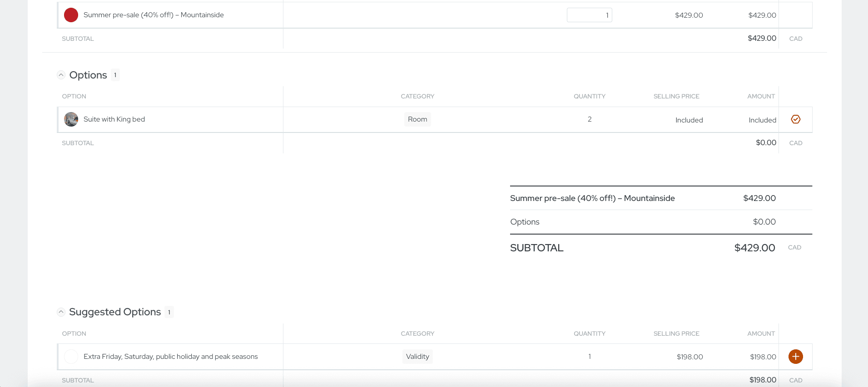Click summary line 'Summer pre-sale (40% off!) – Mountainside'
This screenshot has width=868, height=387.
coord(592,198)
